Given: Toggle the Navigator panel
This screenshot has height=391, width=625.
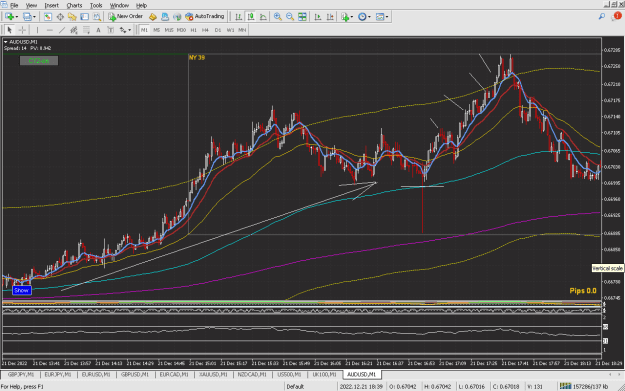Looking at the screenshot, I should pos(72,17).
